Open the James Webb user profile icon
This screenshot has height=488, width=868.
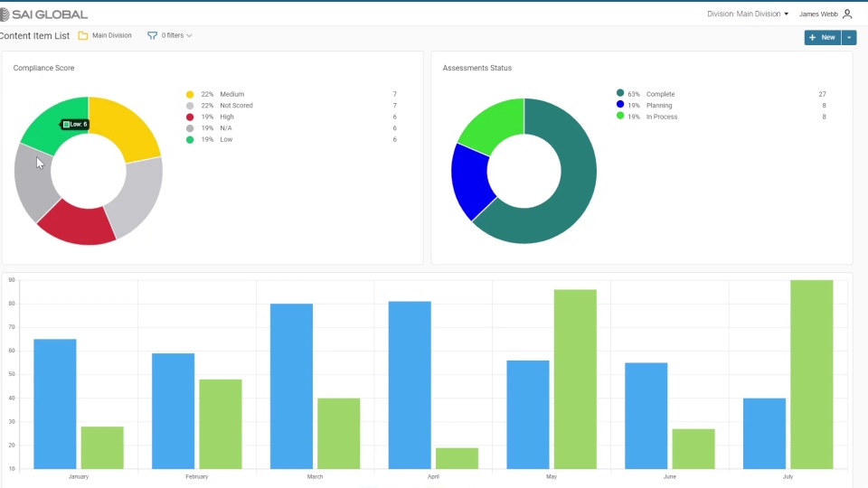click(x=847, y=14)
